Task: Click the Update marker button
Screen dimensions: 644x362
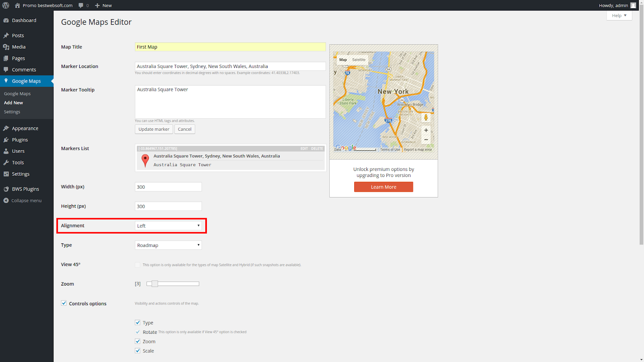Action: click(154, 129)
